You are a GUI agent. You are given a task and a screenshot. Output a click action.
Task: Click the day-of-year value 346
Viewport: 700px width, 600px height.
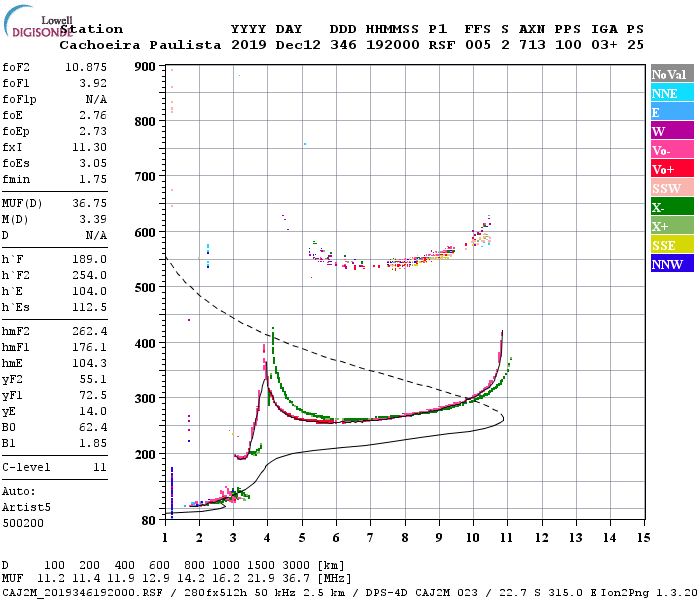pos(343,45)
